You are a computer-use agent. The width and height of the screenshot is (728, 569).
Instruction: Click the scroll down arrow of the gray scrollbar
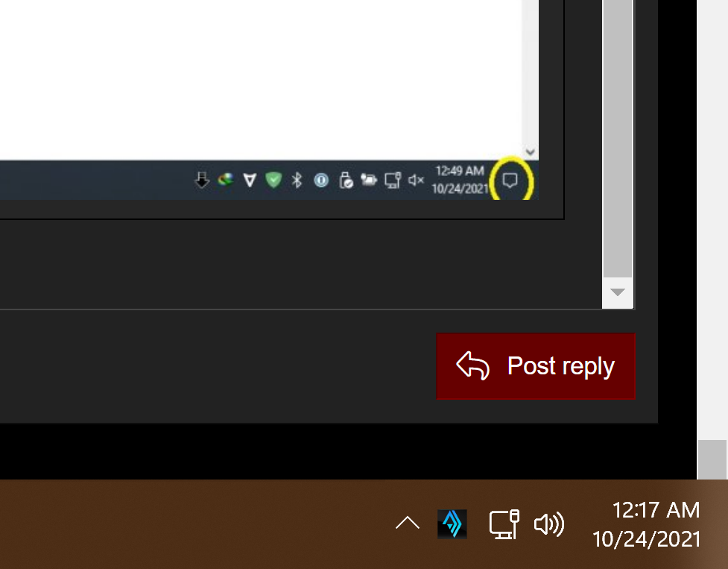tap(618, 292)
